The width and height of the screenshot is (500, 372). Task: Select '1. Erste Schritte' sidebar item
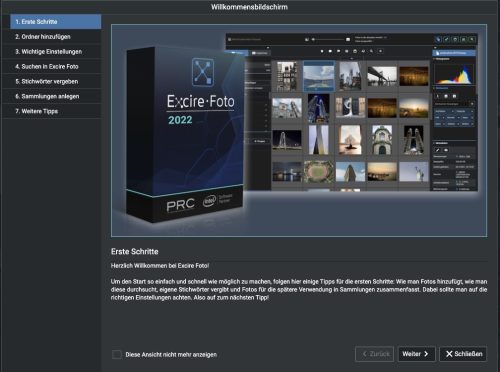pos(55,22)
